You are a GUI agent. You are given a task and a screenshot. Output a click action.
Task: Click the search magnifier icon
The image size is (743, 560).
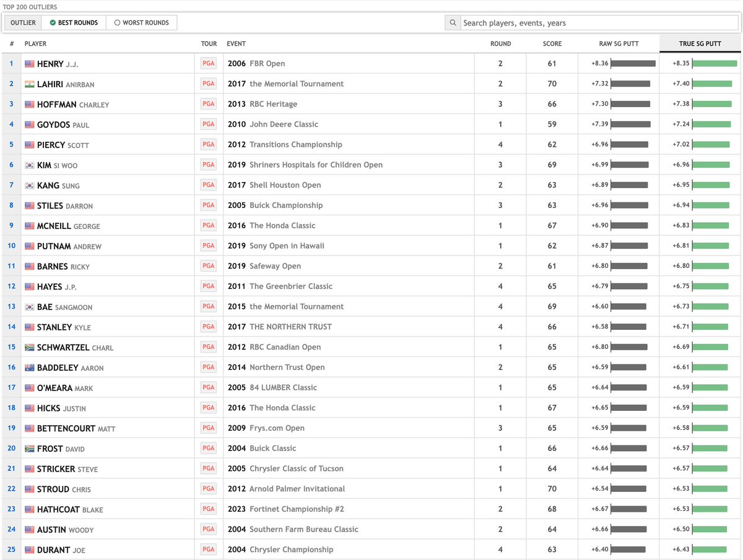point(453,23)
